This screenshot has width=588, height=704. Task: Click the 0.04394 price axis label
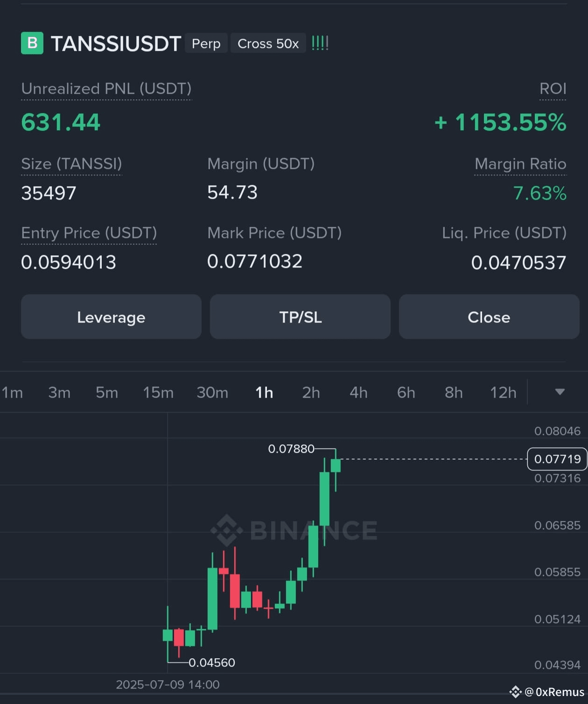coord(558,665)
